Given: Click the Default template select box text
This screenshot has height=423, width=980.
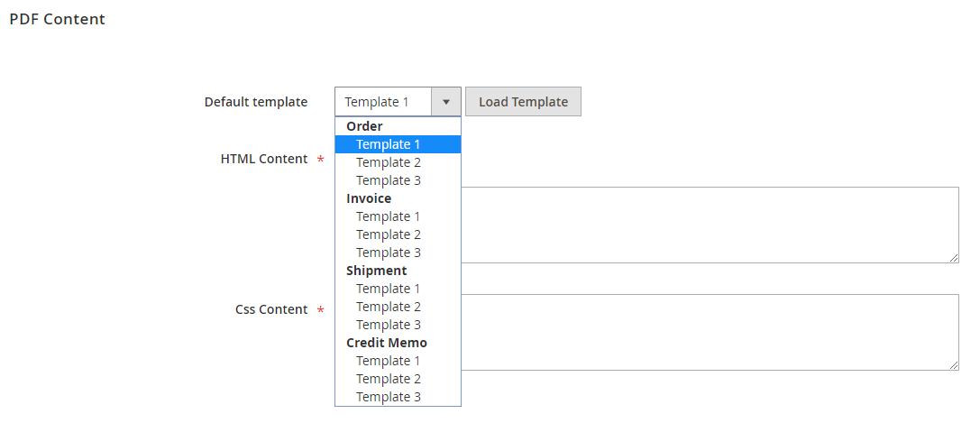Looking at the screenshot, I should [x=376, y=102].
